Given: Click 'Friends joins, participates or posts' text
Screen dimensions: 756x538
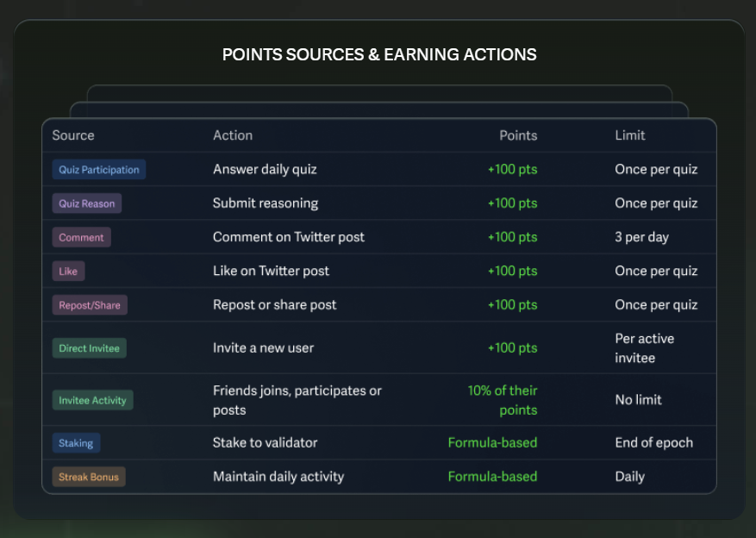Looking at the screenshot, I should coord(297,400).
